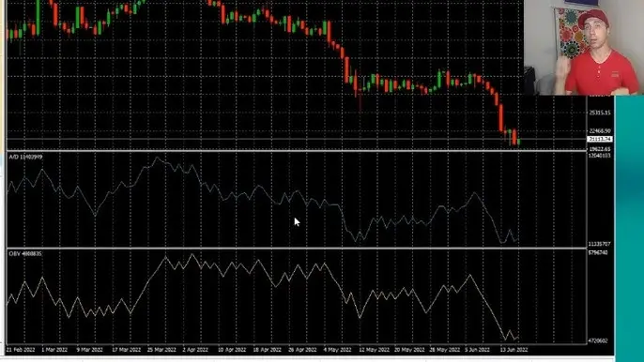The image size is (644, 362).
Task: Click the divider between A/D and OBV panels
Action: (x=297, y=249)
